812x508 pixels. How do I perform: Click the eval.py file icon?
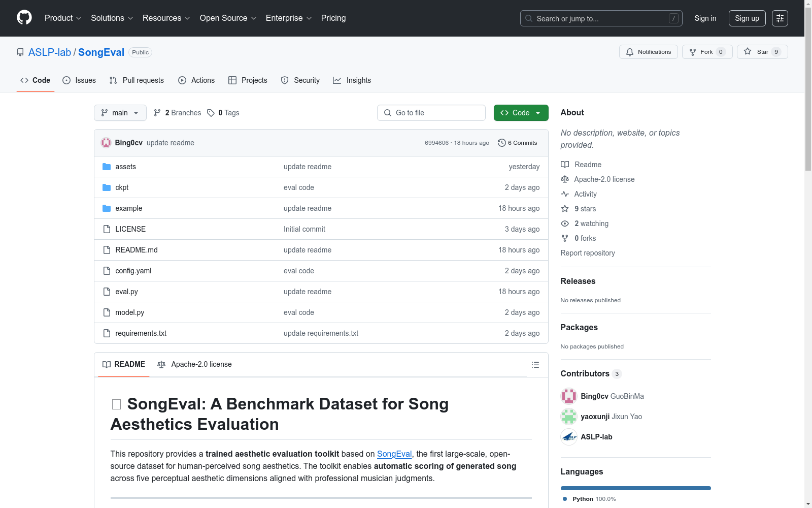pyautogui.click(x=107, y=292)
